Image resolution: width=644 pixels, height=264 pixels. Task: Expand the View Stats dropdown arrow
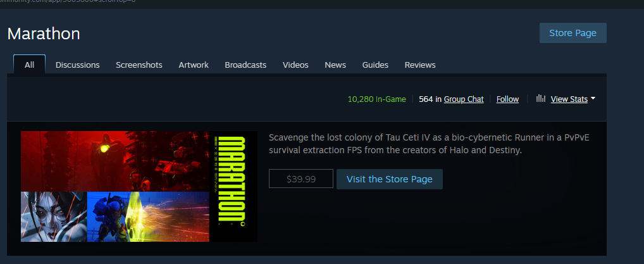593,99
